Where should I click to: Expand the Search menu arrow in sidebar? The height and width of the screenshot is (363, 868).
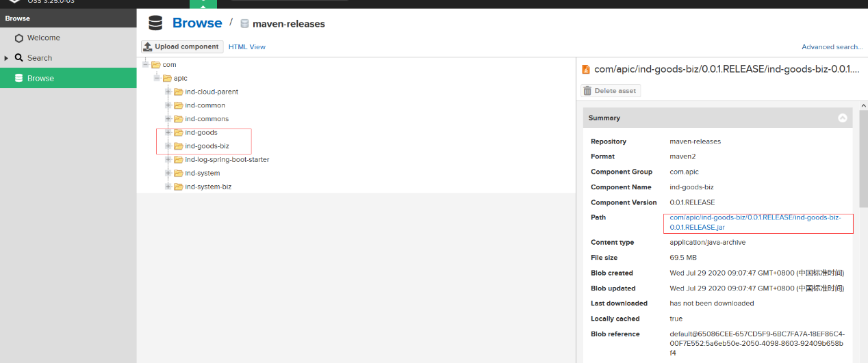click(7, 58)
